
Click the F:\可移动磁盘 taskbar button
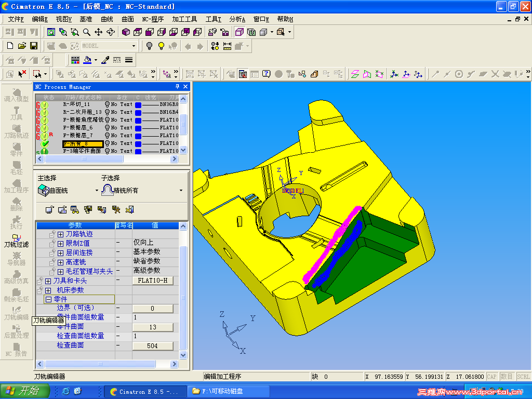pos(229,392)
